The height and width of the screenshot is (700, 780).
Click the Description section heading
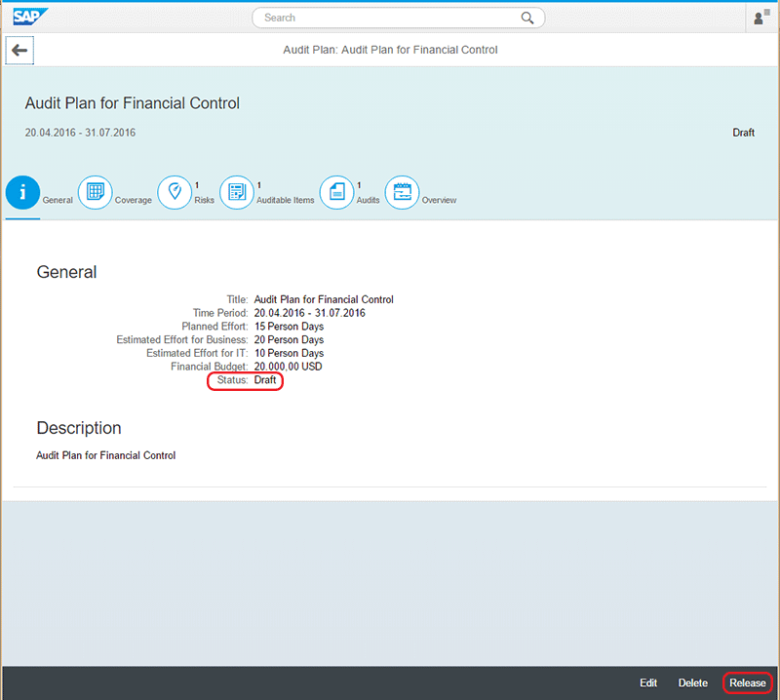79,428
